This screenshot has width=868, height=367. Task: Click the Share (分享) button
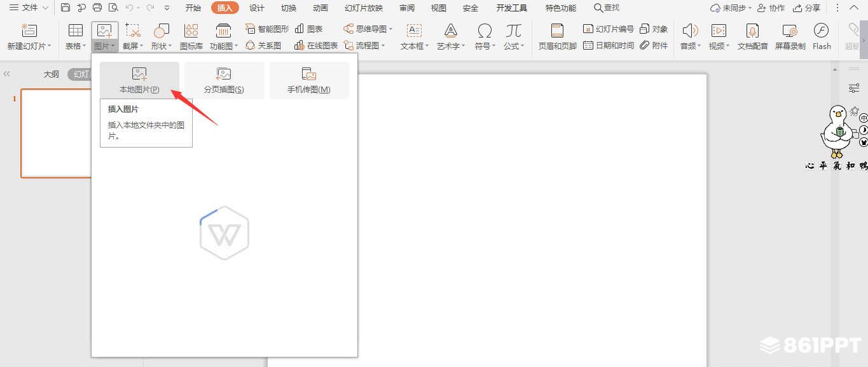tap(806, 8)
